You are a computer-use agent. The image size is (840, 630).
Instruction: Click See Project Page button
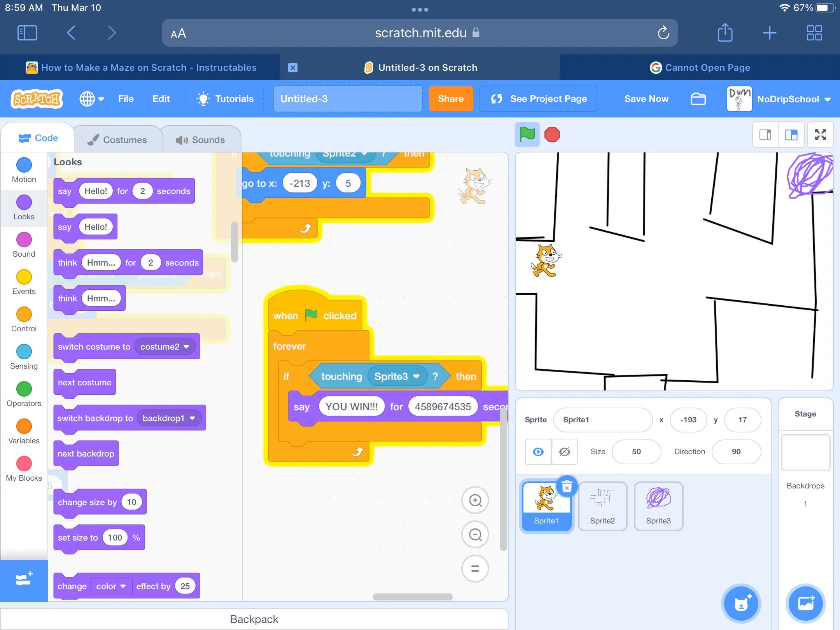pyautogui.click(x=538, y=99)
